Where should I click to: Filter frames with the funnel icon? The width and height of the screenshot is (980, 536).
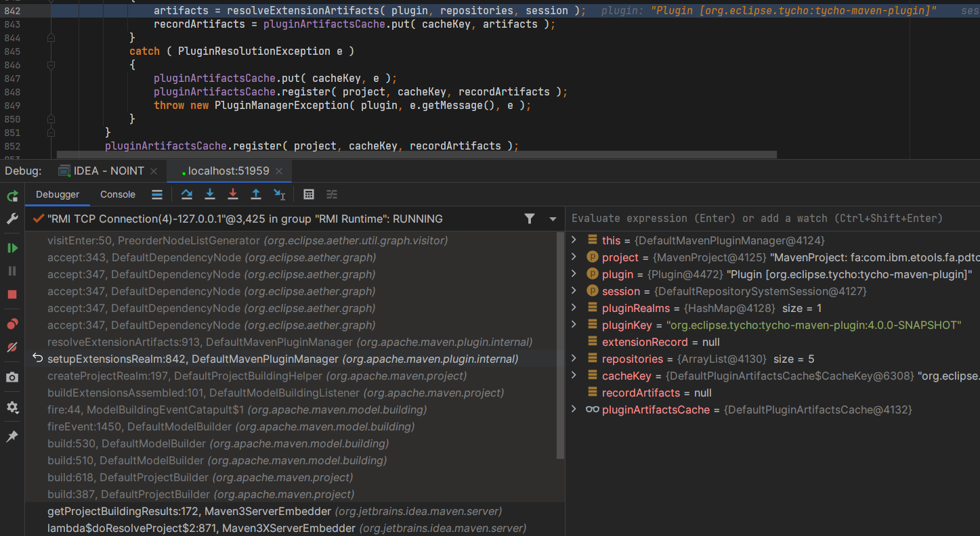[530, 219]
